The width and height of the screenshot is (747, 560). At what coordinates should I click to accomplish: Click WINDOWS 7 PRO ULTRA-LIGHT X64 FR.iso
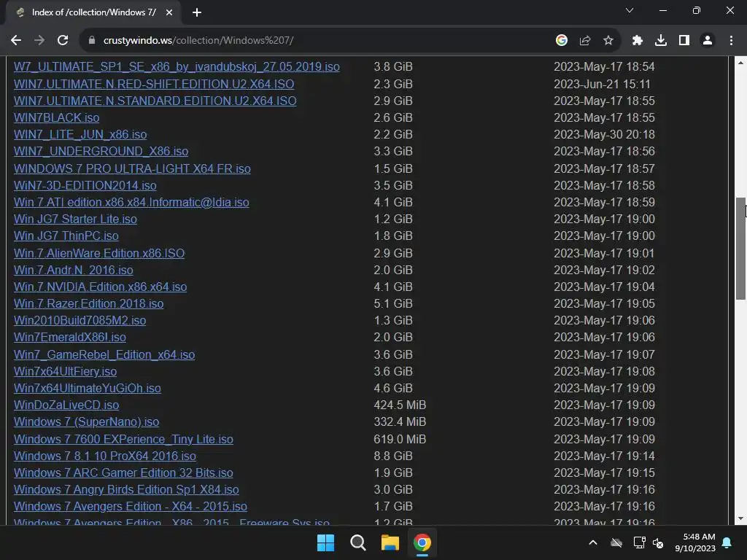[132, 169]
